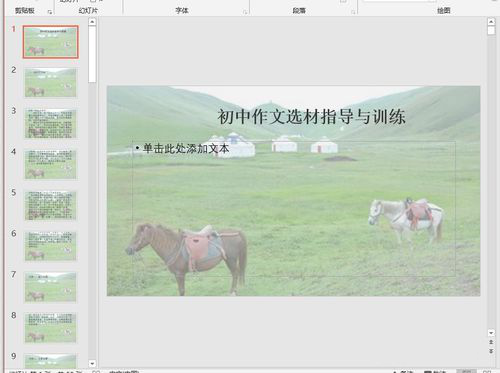Open the 段落 paragraph dialog launcher
This screenshot has width=500, height=373.
[x=353, y=12]
